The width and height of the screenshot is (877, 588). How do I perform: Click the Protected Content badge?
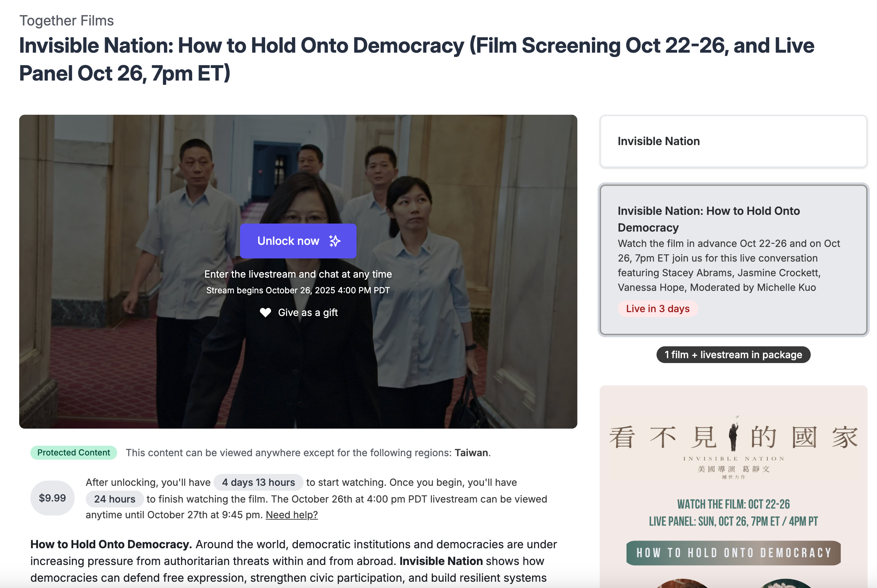point(74,453)
